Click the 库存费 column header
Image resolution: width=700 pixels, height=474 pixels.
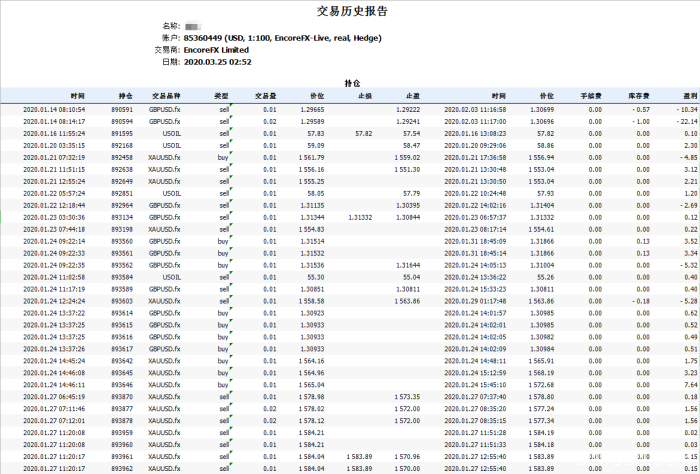click(x=639, y=96)
